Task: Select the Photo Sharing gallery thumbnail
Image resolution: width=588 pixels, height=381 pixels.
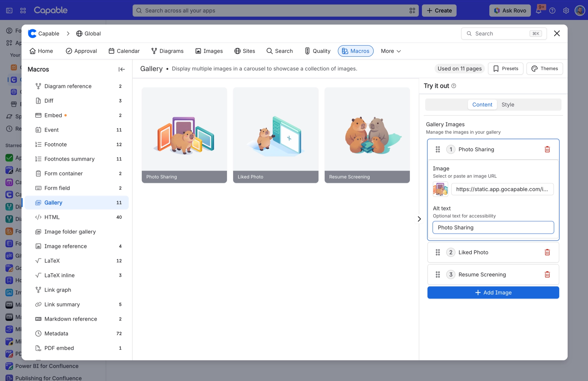Action: (x=184, y=135)
